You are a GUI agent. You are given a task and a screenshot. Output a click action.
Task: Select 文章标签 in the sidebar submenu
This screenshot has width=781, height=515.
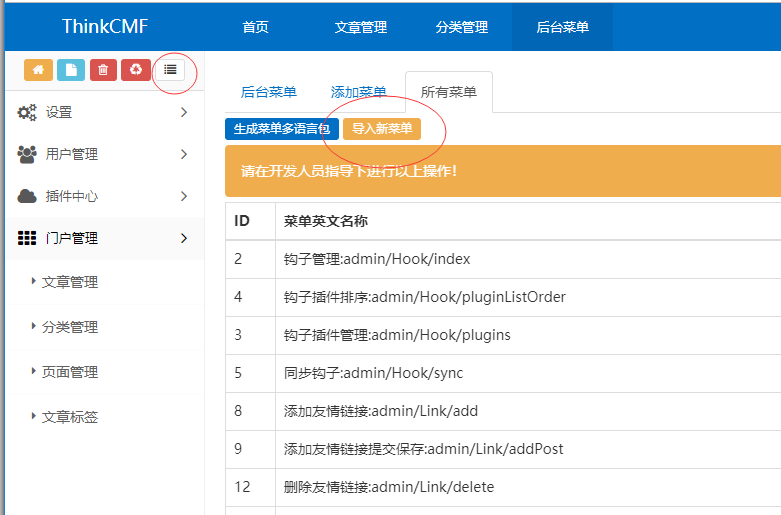click(x=70, y=418)
